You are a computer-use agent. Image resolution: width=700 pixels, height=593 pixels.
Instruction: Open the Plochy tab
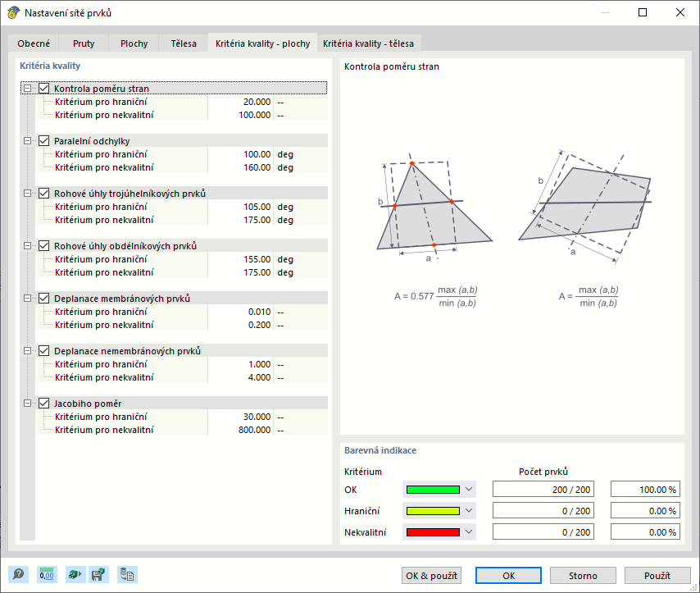point(134,43)
